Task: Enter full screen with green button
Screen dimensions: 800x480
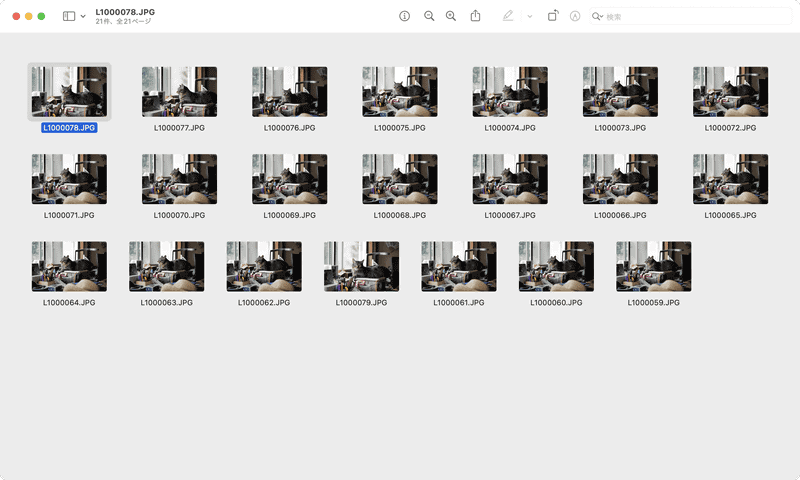Action: [x=41, y=16]
